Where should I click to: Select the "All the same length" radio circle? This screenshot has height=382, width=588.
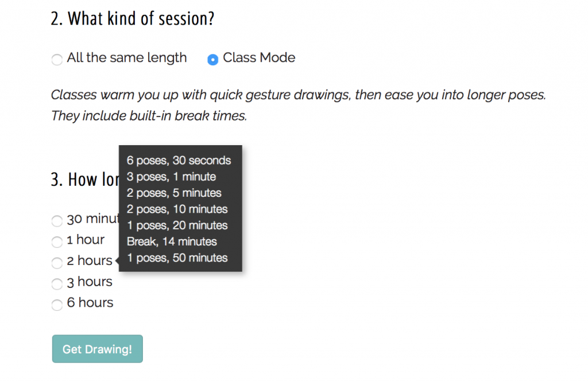pyautogui.click(x=57, y=59)
